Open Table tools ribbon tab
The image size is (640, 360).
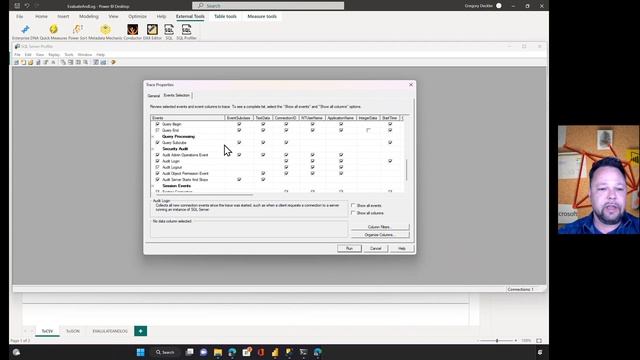tap(225, 16)
